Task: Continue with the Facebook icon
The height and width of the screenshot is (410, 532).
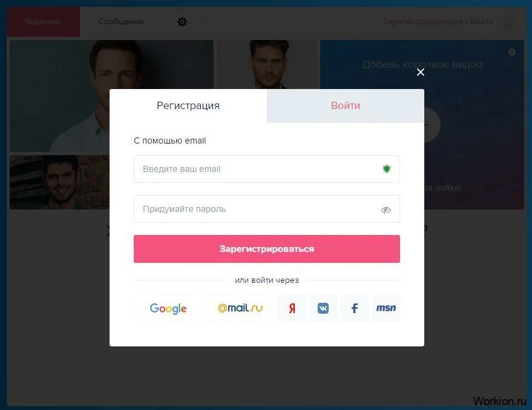Action: (355, 308)
